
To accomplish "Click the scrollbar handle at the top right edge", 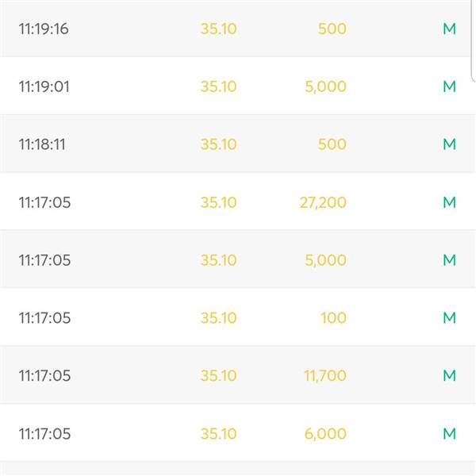I will 474,41.
